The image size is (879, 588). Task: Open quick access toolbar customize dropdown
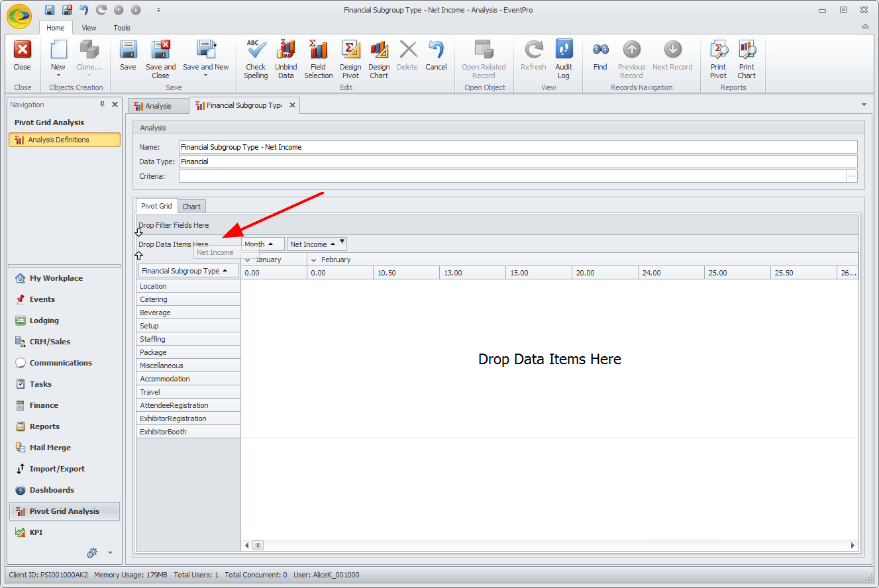(x=158, y=10)
